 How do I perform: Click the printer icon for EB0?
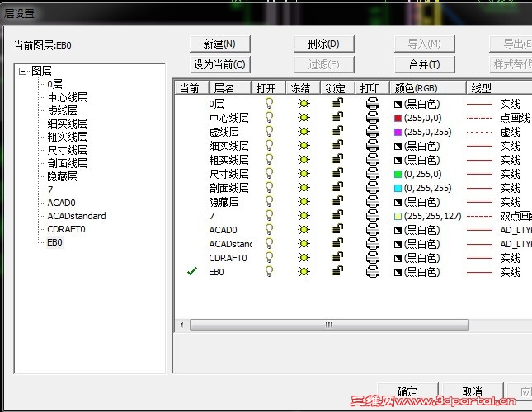click(373, 272)
